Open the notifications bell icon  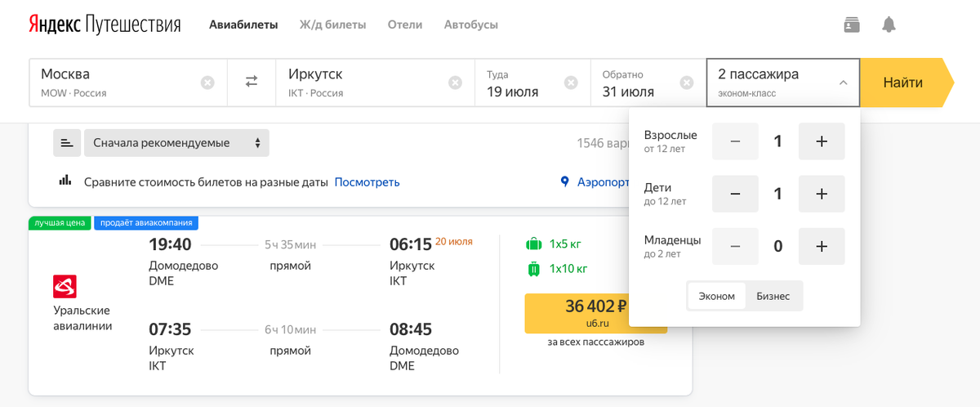[889, 25]
